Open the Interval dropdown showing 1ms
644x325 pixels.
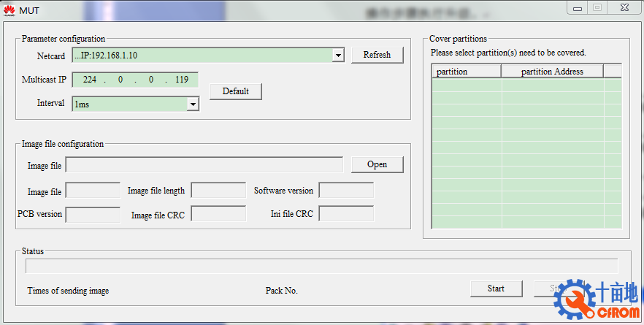pyautogui.click(x=193, y=104)
